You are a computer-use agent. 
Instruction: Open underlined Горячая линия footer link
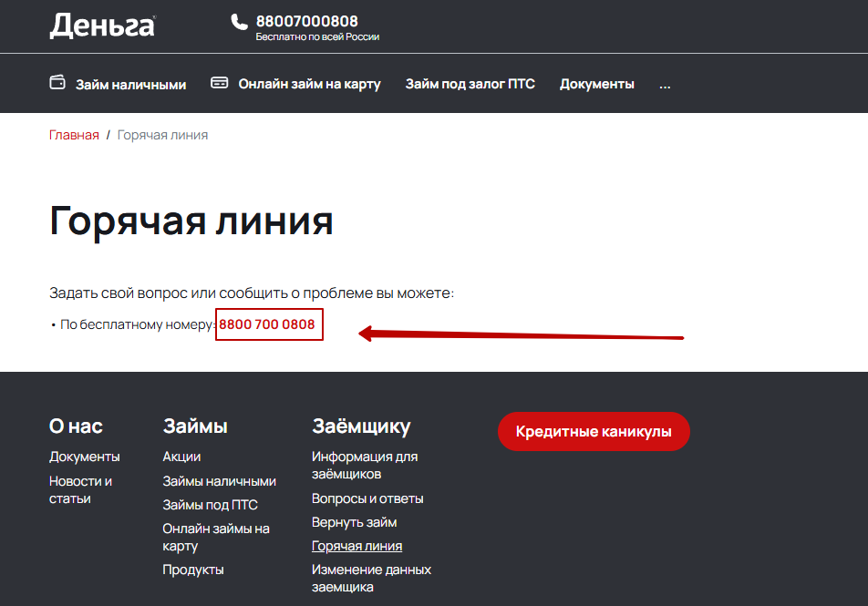[x=357, y=546]
